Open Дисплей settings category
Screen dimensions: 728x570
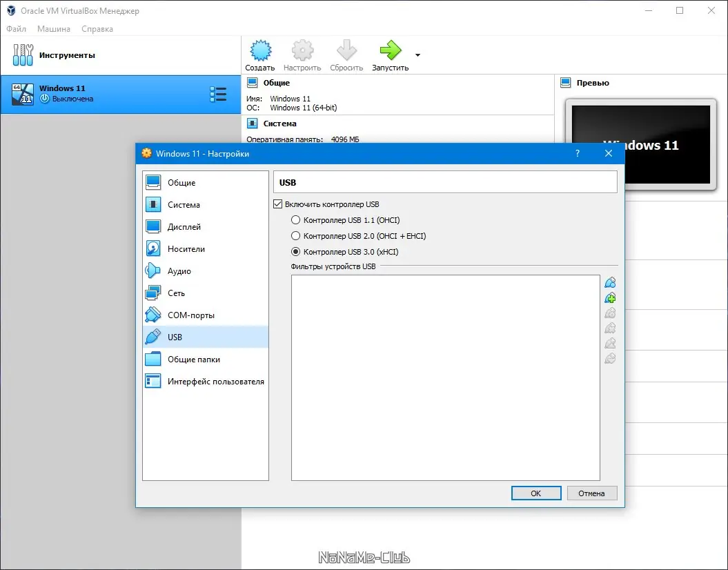206,226
